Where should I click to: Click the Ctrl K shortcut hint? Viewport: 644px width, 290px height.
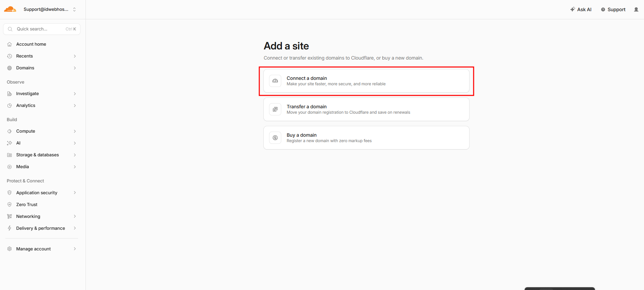click(71, 29)
